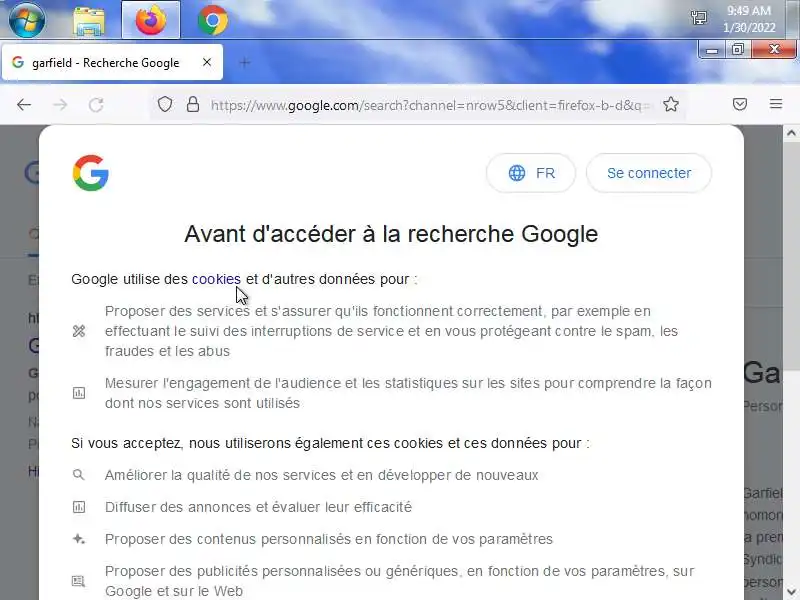Screen dimensions: 800x600
Task: Open the cookies hyperlink
Action: pos(216,279)
